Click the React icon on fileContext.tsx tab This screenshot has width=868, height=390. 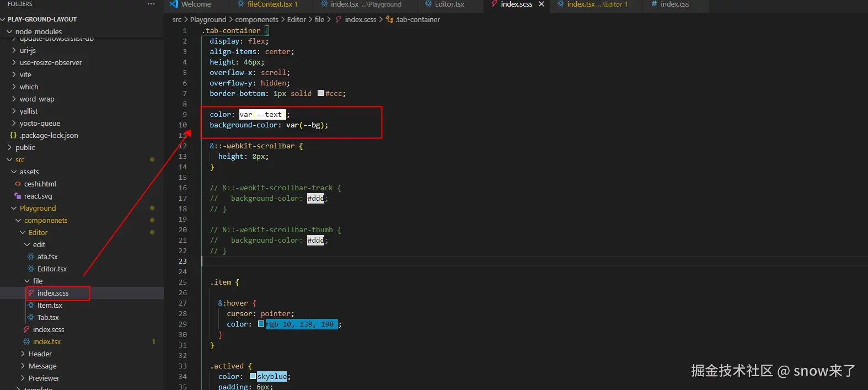(x=241, y=4)
